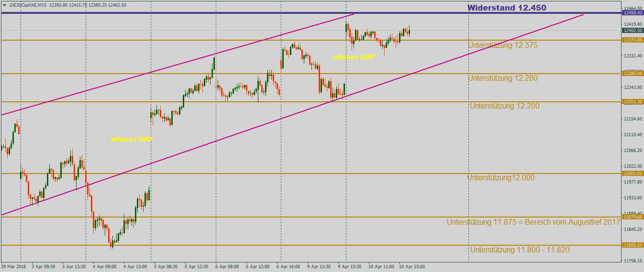Viewport: 644px width, 272px height.
Task: Click the lower offenes GAP annotation
Action: coord(132,140)
